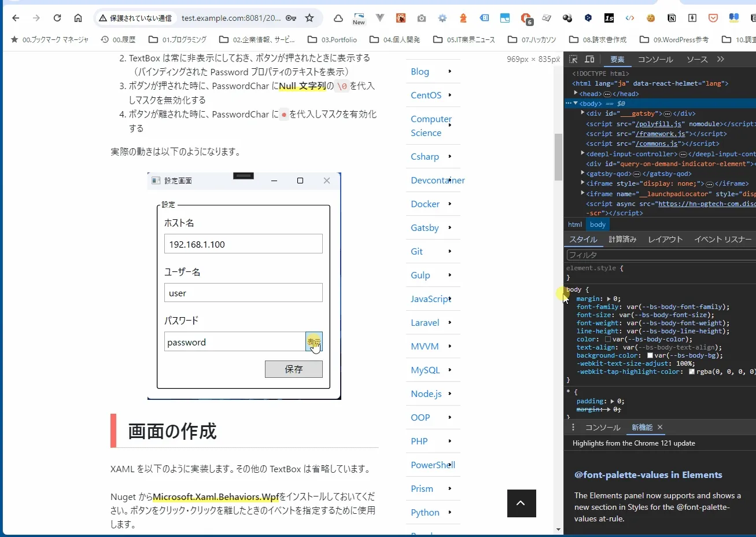This screenshot has height=537, width=756.
Task: Open the extension with the 6 badge
Action: pos(526,19)
